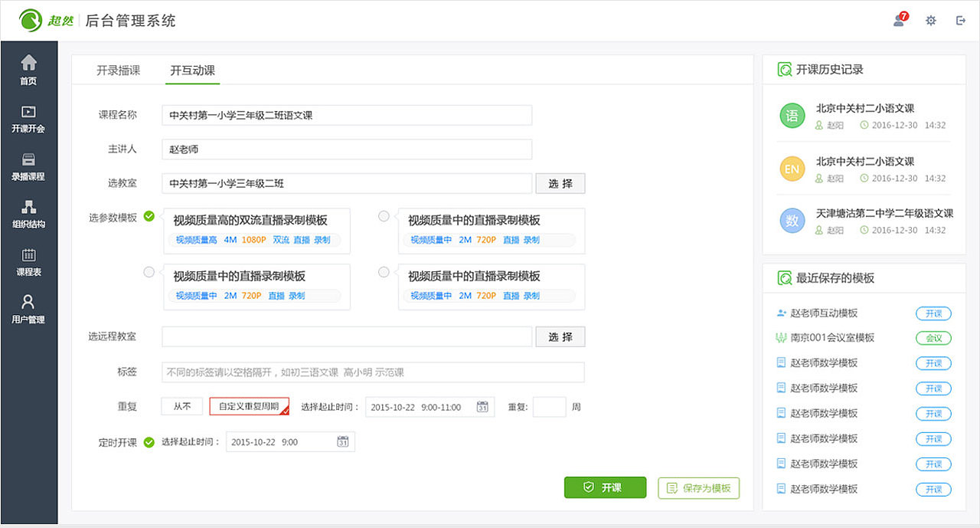Open the 选 择 classroom selector dropdown
This screenshot has height=528, width=980.
pos(560,183)
